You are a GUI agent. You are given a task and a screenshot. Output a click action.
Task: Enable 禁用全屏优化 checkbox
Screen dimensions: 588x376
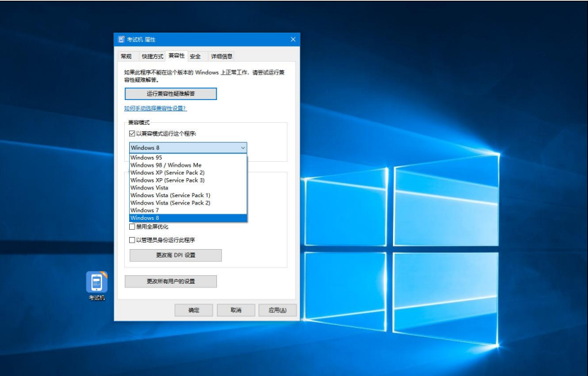point(132,226)
